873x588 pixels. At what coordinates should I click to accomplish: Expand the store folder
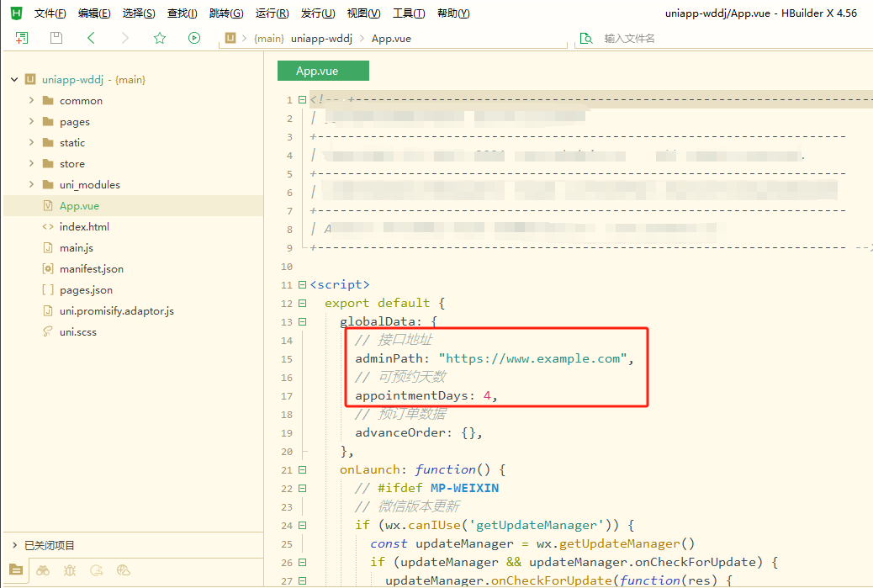(x=31, y=163)
